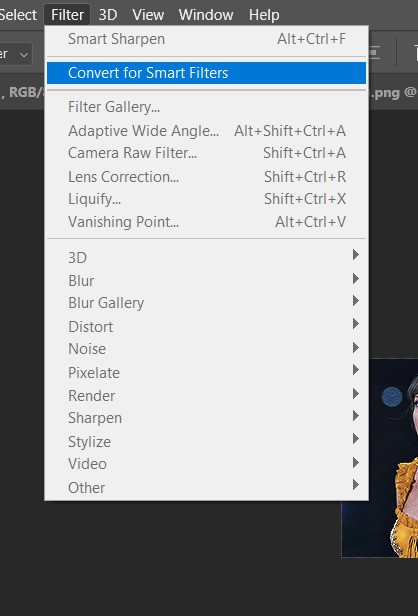418x616 pixels.
Task: Expand the 3D filter submenu
Action: [x=206, y=257]
